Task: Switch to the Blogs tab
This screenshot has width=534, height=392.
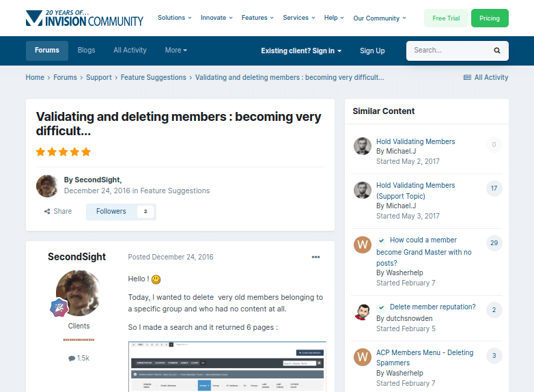Action: (87, 50)
